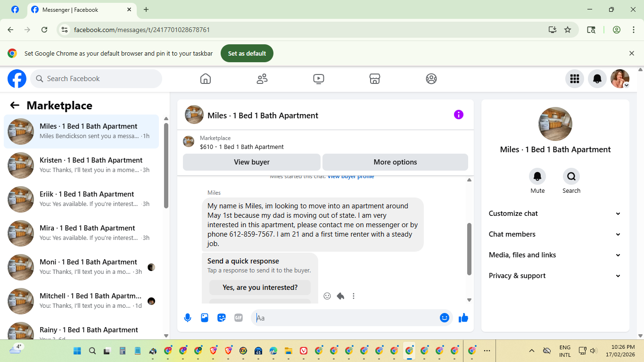Send a thumbs up like
The width and height of the screenshot is (644, 362).
pyautogui.click(x=463, y=318)
